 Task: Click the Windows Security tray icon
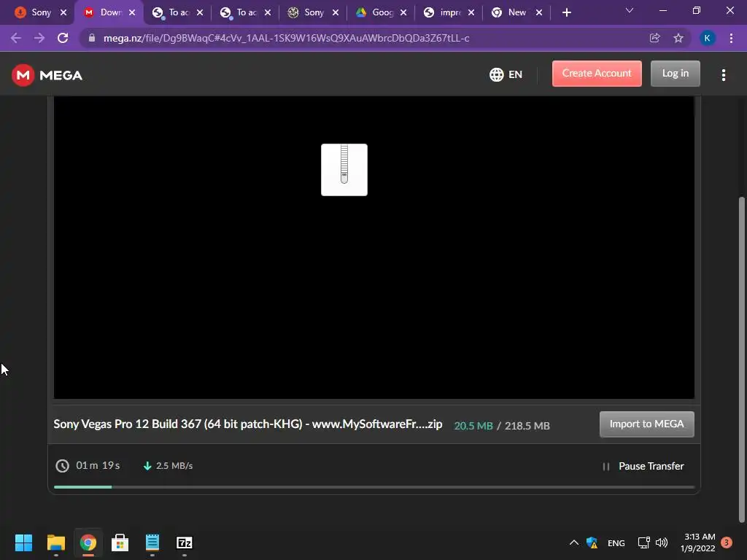click(592, 542)
